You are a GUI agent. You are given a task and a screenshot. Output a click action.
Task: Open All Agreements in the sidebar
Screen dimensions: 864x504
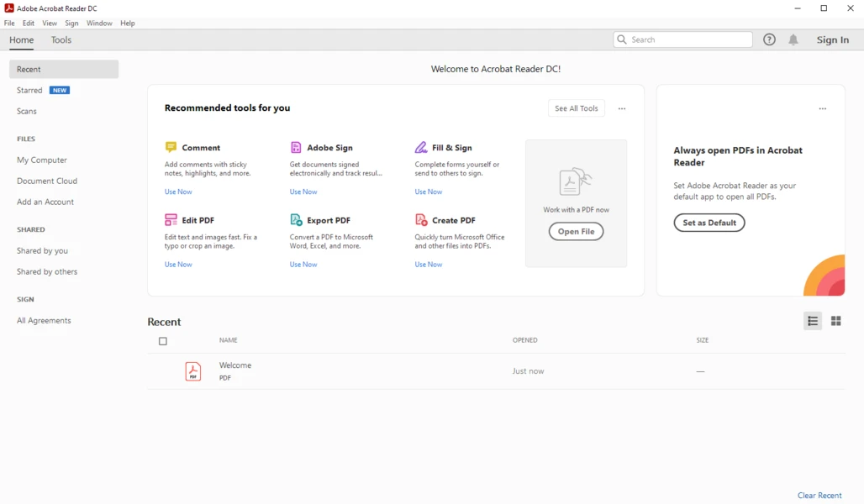coord(44,321)
